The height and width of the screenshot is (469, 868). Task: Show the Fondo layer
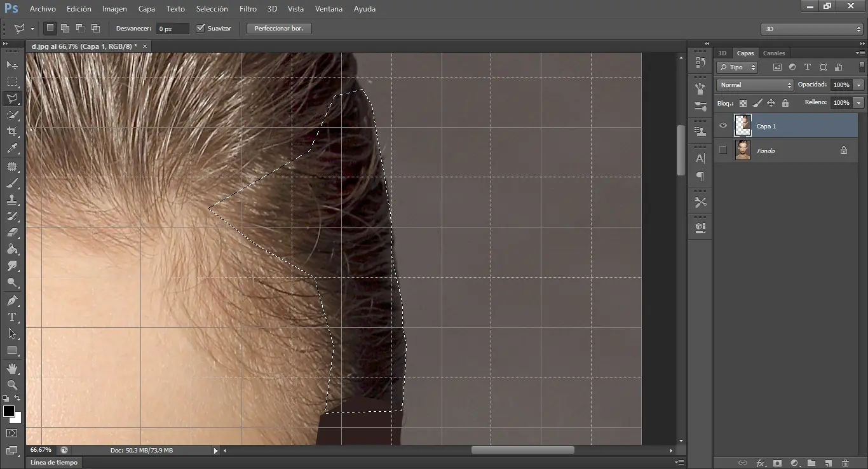click(722, 150)
